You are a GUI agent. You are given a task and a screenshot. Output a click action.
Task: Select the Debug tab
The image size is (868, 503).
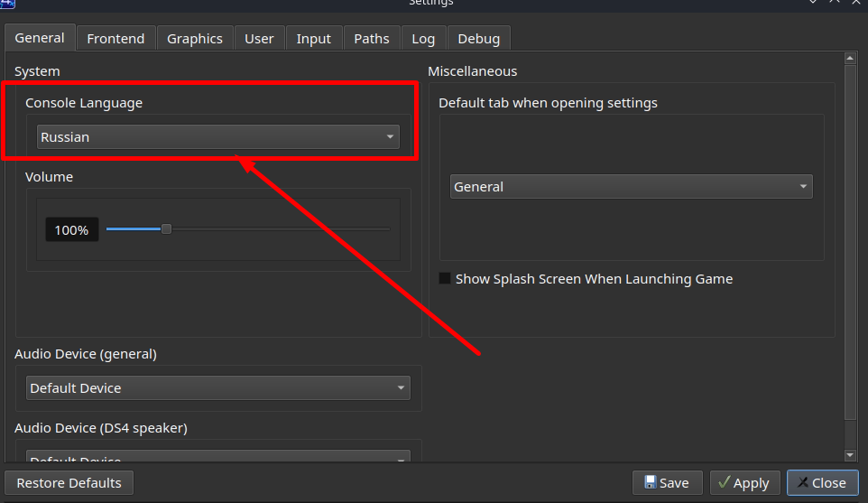click(478, 38)
